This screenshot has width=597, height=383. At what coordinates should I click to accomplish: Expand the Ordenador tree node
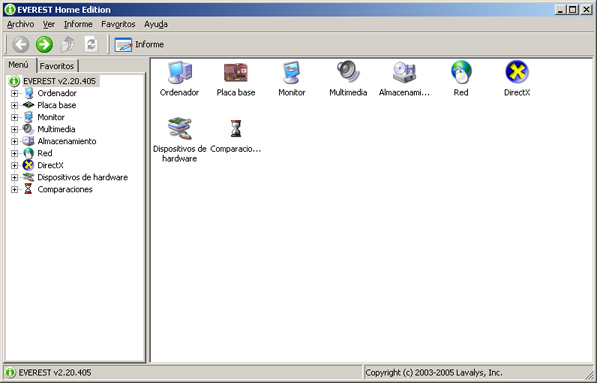14,93
